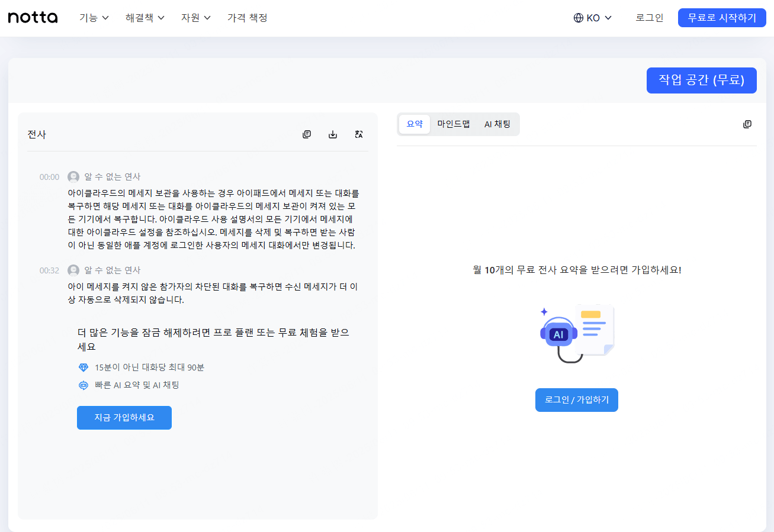Open the AI 채팅 tab

(x=497, y=124)
